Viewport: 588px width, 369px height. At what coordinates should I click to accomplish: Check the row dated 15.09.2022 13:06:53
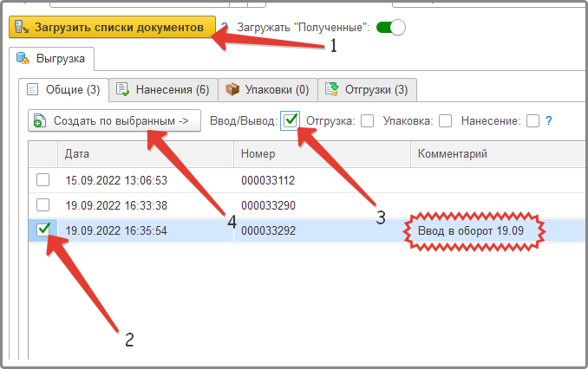click(x=42, y=180)
